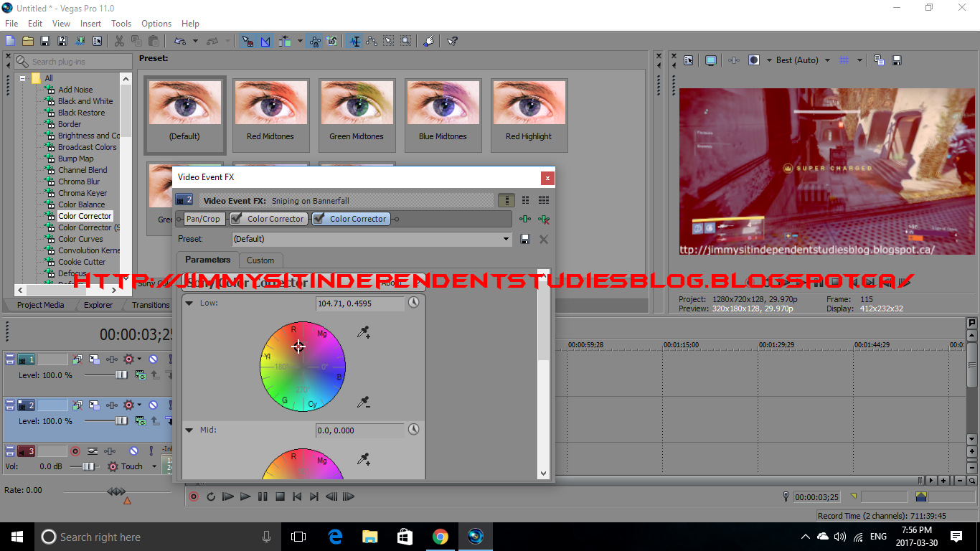Mute track 1 with the circle-slash icon

click(153, 359)
